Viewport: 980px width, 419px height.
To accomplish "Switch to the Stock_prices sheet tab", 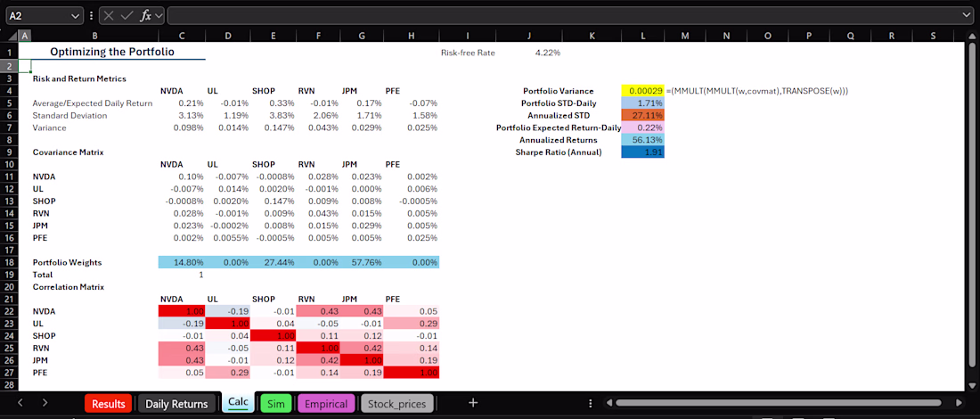I will click(396, 404).
